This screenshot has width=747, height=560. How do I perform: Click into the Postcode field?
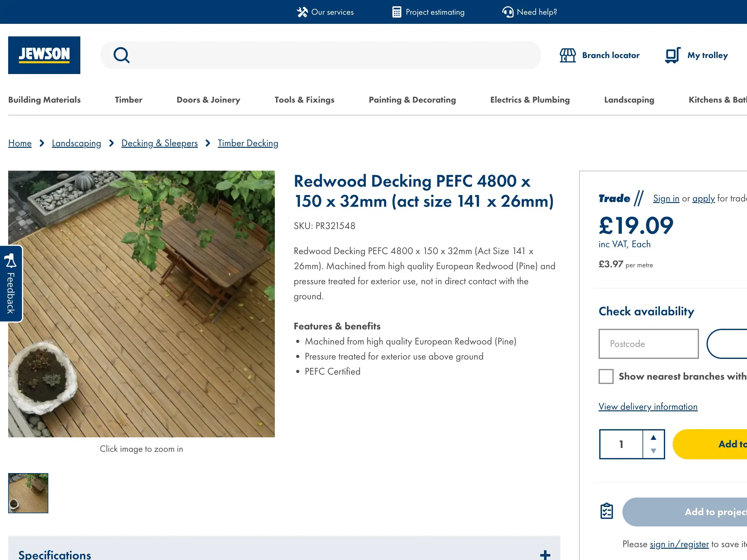(x=648, y=344)
